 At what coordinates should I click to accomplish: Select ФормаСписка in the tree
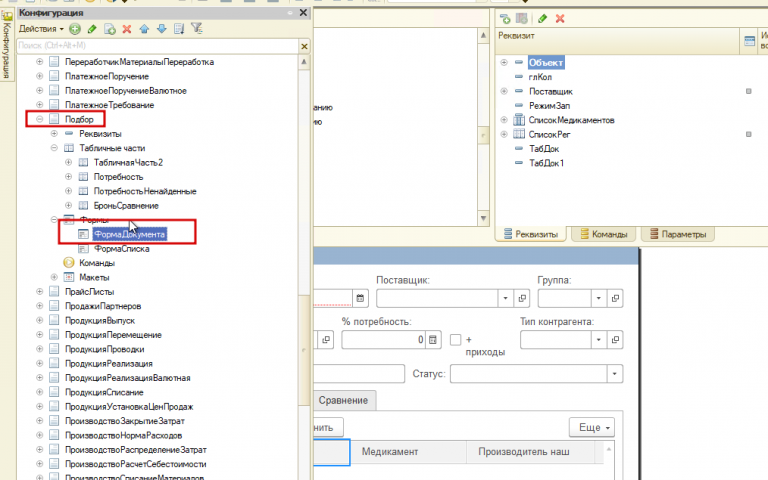click(121, 249)
